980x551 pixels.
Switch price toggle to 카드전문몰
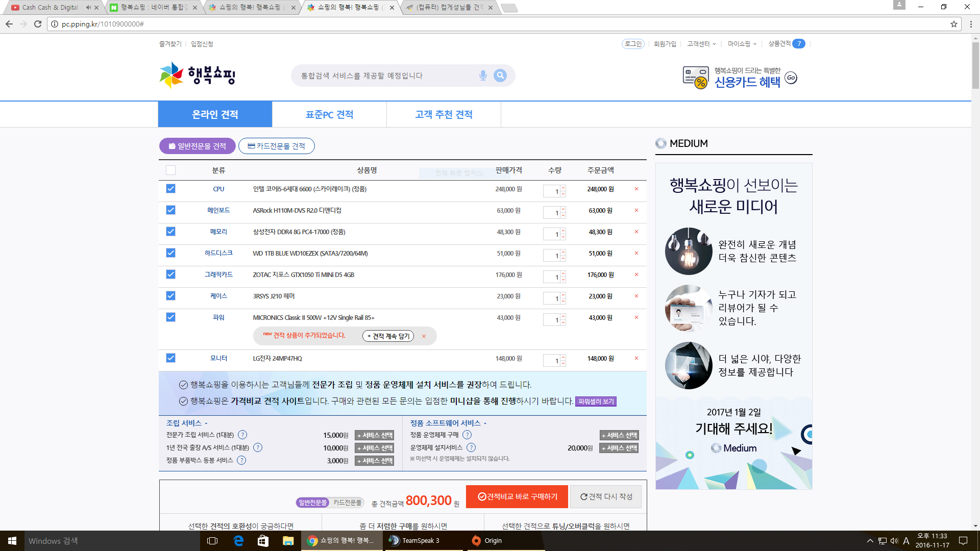tap(347, 503)
